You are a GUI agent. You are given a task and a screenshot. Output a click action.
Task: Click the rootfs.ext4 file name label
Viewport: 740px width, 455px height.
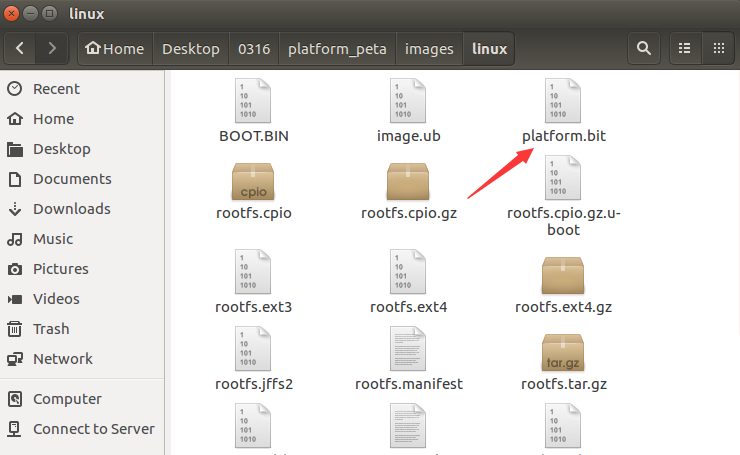point(408,307)
